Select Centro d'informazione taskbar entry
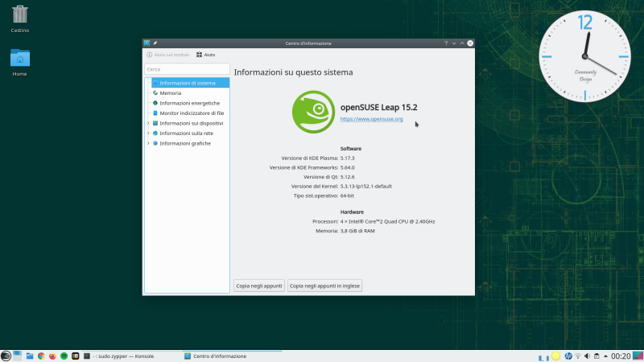Image resolution: width=644 pixels, height=362 pixels. click(232, 356)
